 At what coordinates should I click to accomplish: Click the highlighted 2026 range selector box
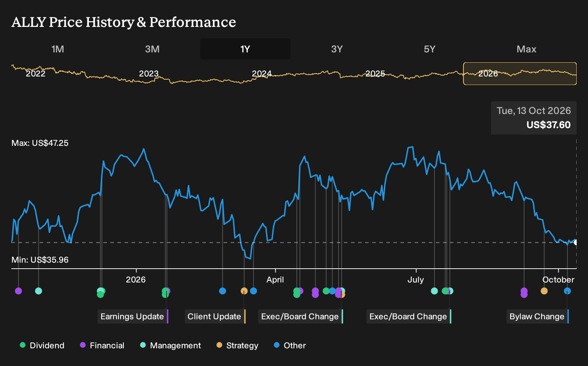coord(520,74)
